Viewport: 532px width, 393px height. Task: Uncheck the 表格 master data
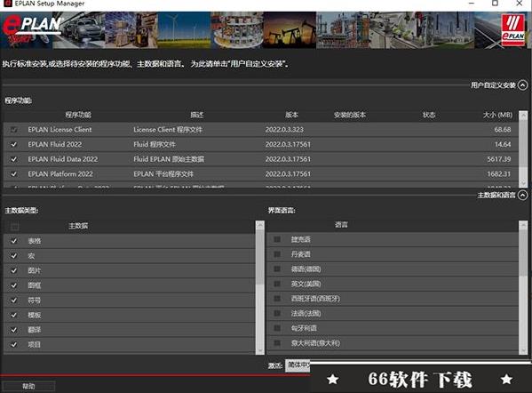pyautogui.click(x=14, y=241)
